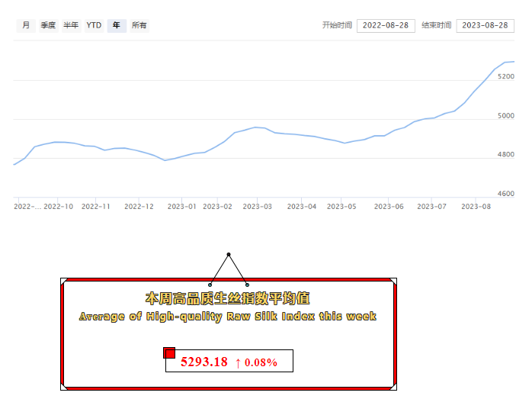
Task: Open the end date field 2023-08-28
Action: (x=485, y=25)
